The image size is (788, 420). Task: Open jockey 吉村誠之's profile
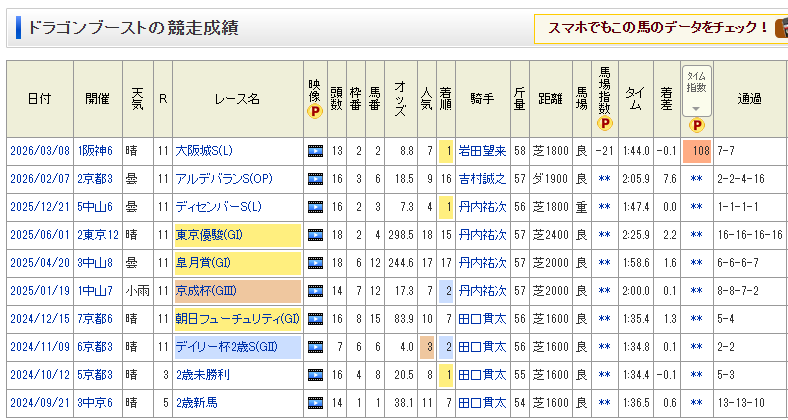[483, 179]
